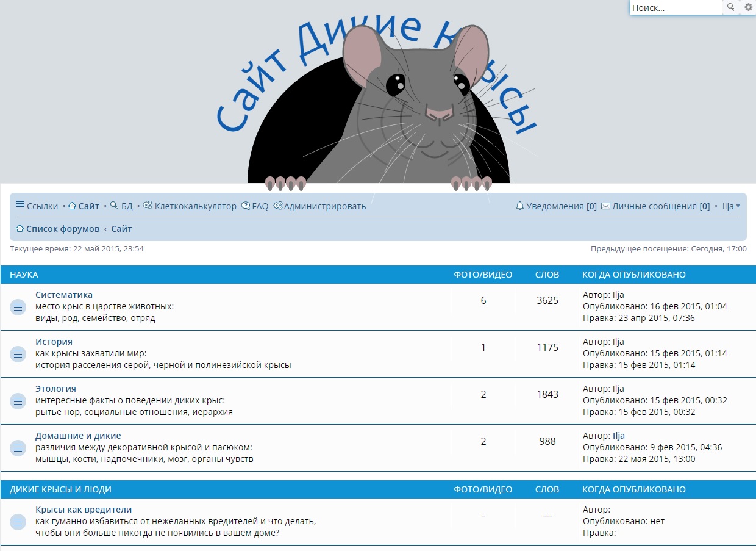The width and height of the screenshot is (756, 551).
Task: Expand the Ссылки quick links menu
Action: 37,206
